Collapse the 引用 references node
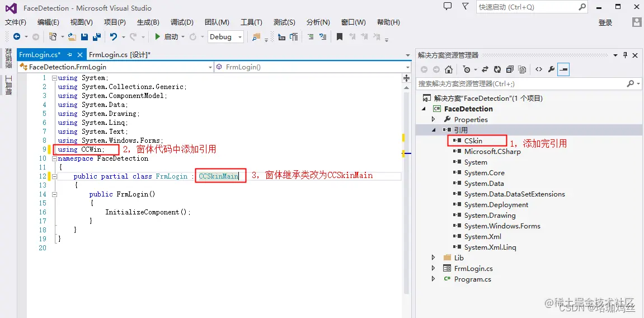This screenshot has width=644, height=318. pos(433,130)
